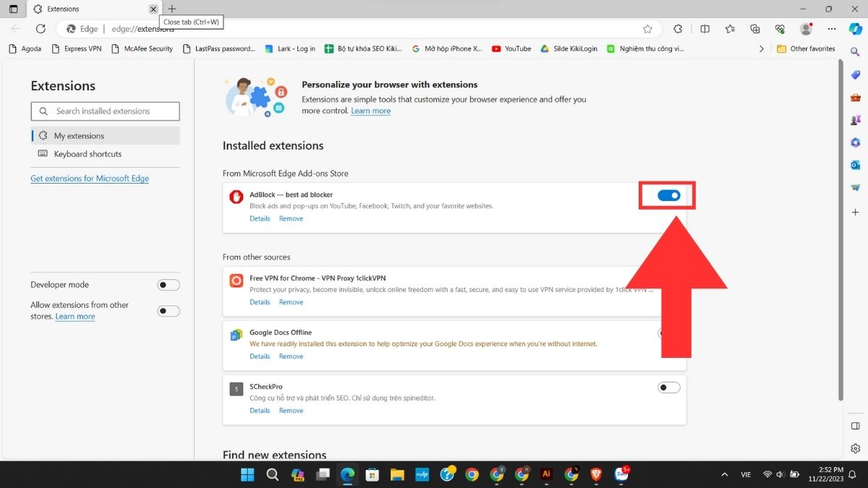
Task: Select My extensions in the left pane
Action: [x=78, y=135]
